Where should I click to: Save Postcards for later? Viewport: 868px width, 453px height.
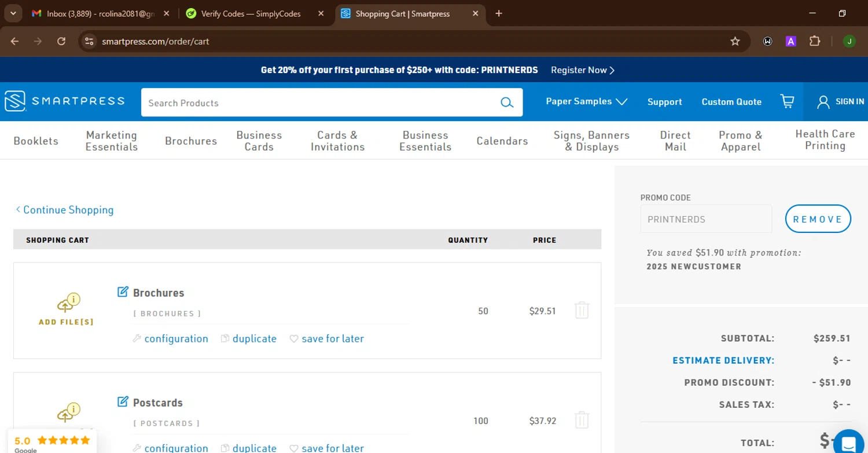326,448
